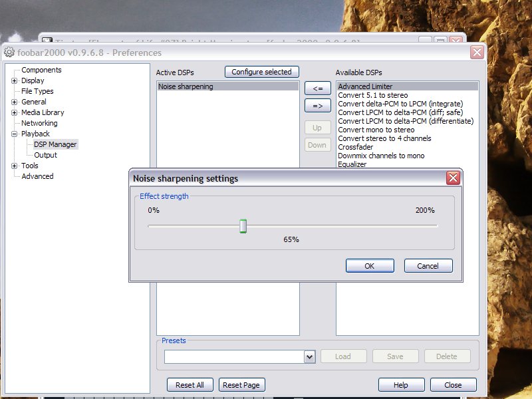Image resolution: width=532 pixels, height=399 pixels.
Task: Select Components in the preferences tree
Action: coord(41,70)
